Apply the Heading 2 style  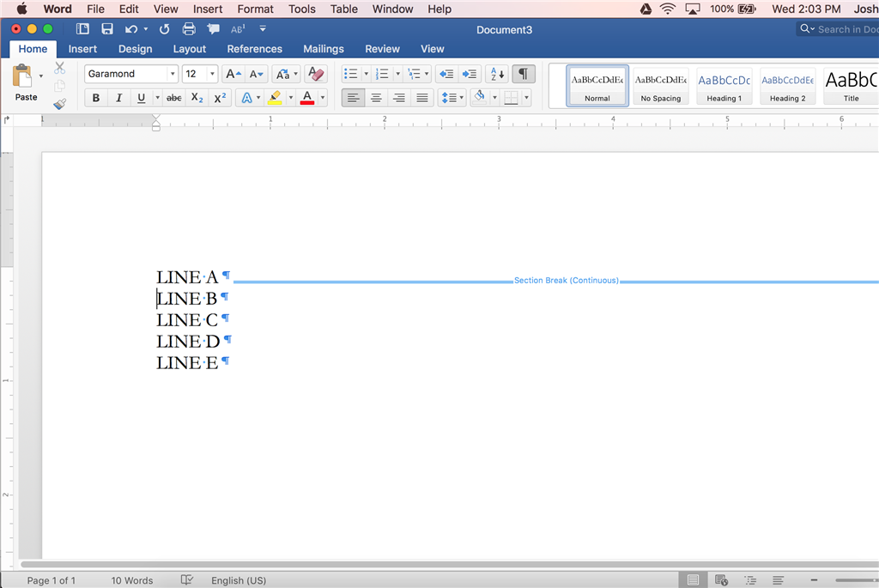[x=787, y=86]
